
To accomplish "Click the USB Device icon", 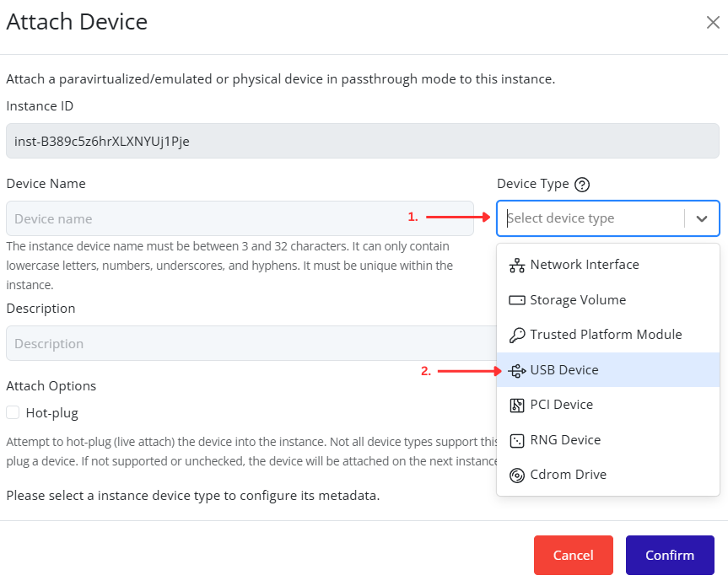I will tap(517, 370).
